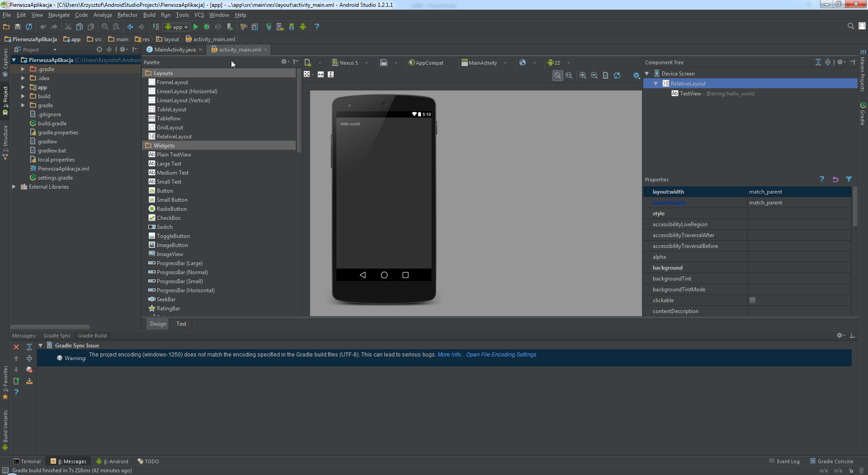Viewport: 868px width, 475px height.
Task: Open the Refactor menu
Action: (127, 15)
